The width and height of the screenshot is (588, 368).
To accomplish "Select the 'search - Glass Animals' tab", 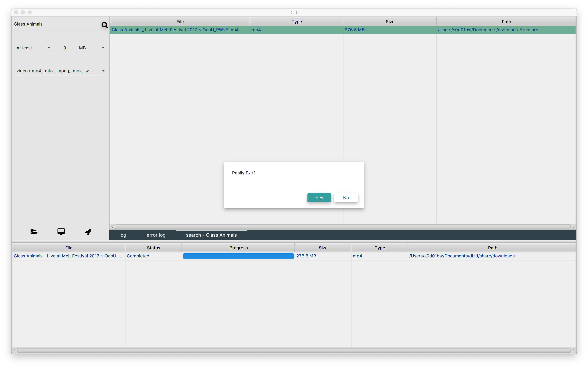I will point(211,235).
